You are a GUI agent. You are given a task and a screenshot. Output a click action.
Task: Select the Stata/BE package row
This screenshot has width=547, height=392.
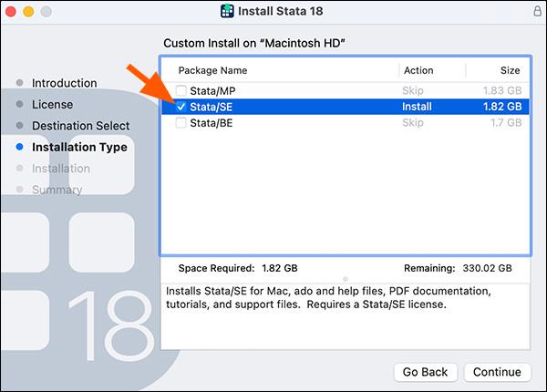(x=273, y=123)
